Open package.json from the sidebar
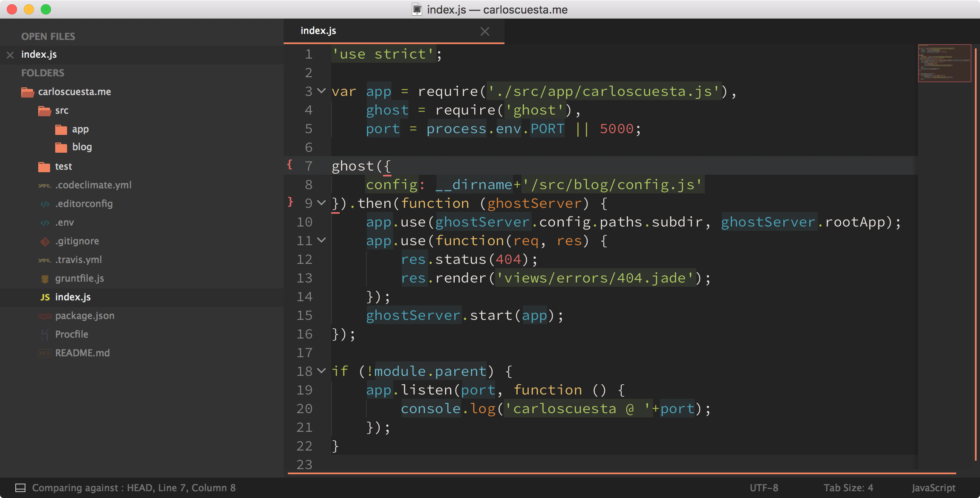 pos(85,316)
